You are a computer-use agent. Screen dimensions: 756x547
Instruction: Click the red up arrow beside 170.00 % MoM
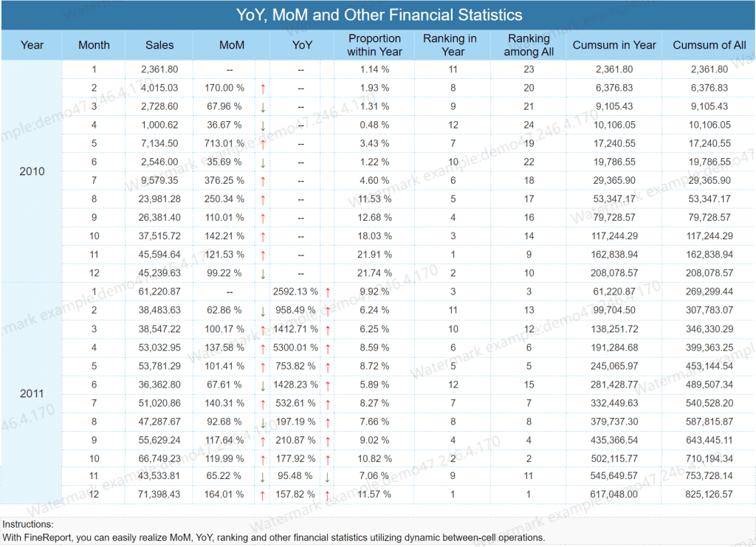(263, 89)
